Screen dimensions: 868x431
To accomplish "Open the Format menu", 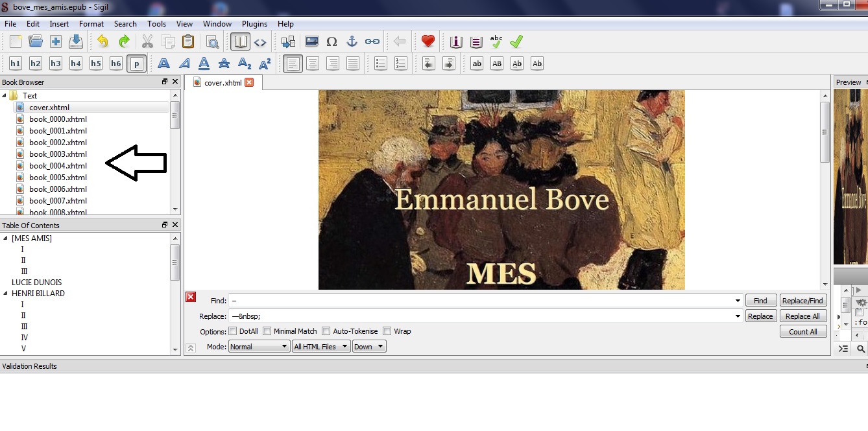I will click(91, 24).
